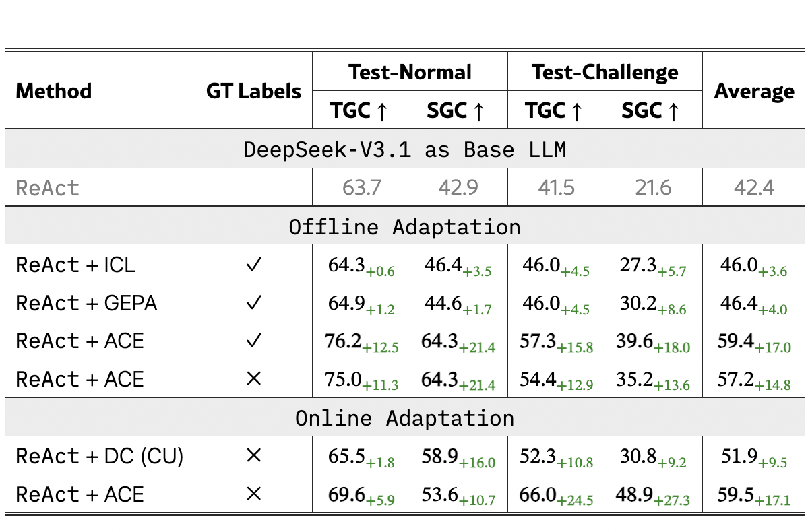
Task: Click the up arrow beside TGC under Test-Normal
Action: pos(381,112)
